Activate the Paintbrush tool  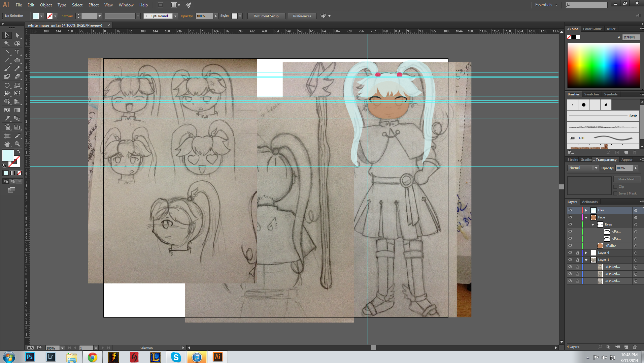(7, 69)
